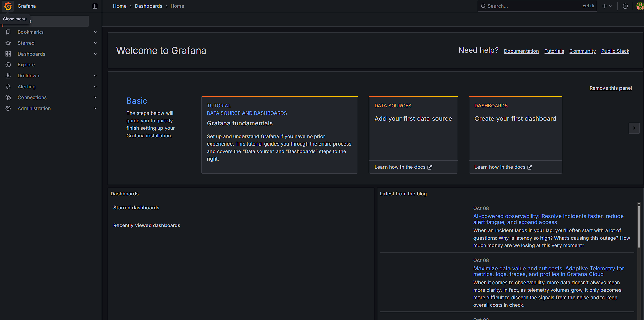
Task: Open the Documentation help link
Action: point(521,51)
